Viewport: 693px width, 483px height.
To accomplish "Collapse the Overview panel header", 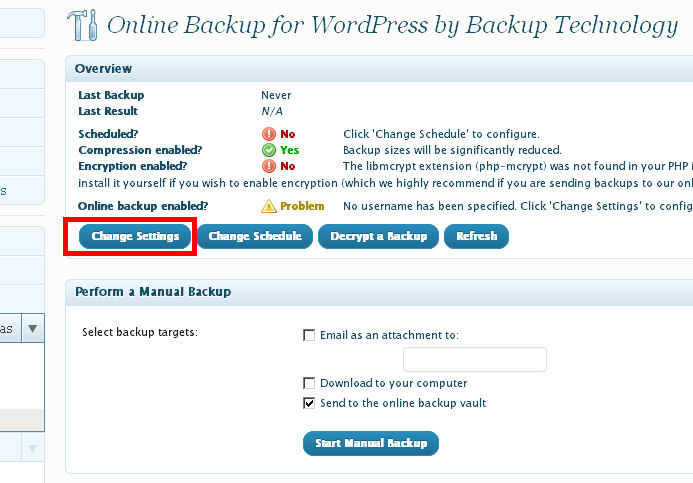I will (380, 69).
